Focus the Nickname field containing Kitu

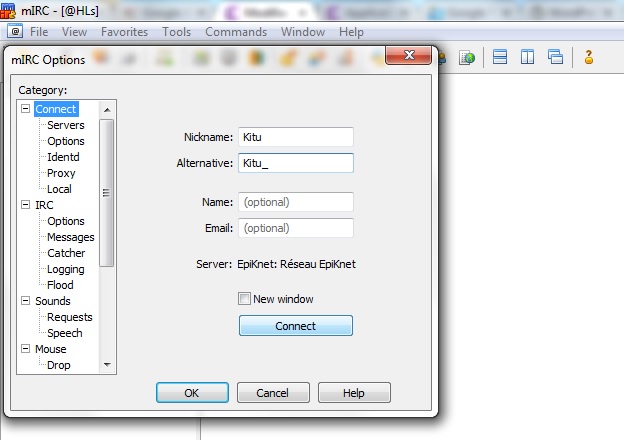click(296, 137)
